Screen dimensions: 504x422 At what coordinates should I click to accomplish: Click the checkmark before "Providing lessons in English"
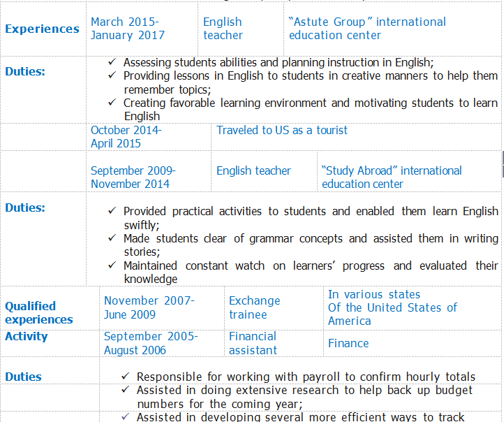(x=112, y=75)
